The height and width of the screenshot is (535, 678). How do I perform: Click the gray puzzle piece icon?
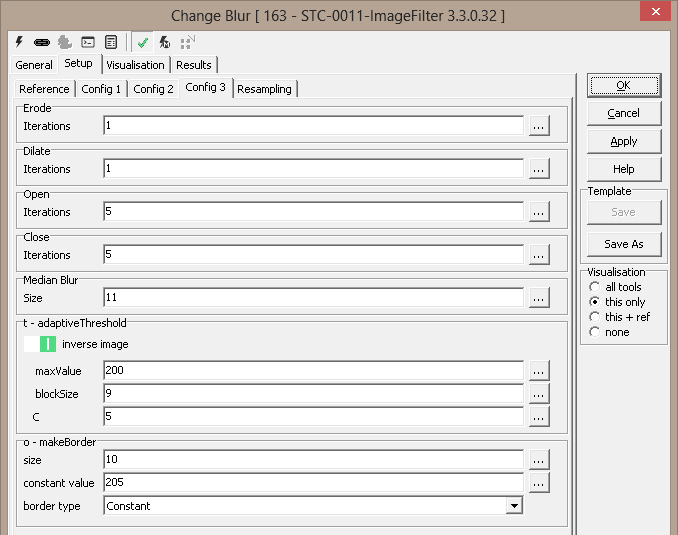click(x=64, y=42)
